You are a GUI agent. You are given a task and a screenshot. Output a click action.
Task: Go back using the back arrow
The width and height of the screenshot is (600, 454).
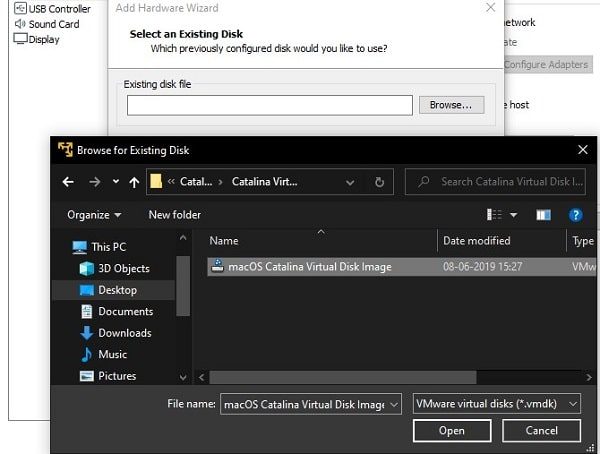tap(68, 182)
